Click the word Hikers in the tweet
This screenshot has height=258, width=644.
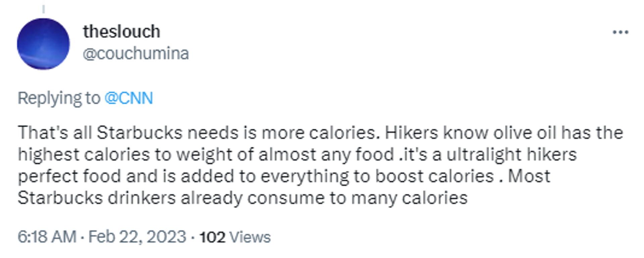click(412, 133)
